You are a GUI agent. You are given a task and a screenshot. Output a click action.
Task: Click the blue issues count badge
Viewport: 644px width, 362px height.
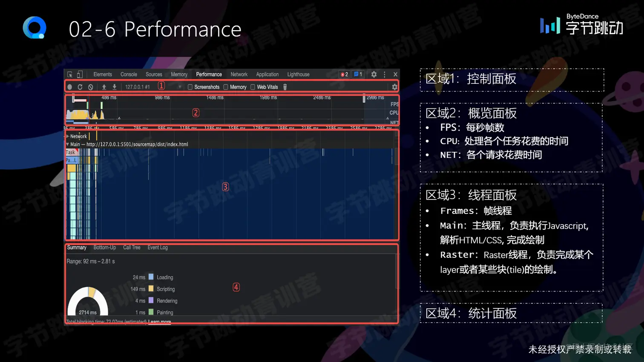click(x=358, y=74)
